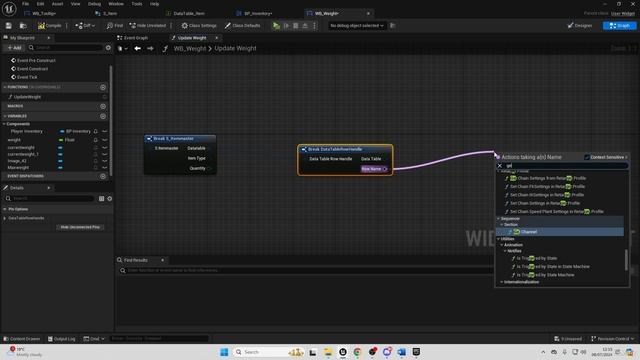Click the green Play simulation icon

tap(276, 26)
